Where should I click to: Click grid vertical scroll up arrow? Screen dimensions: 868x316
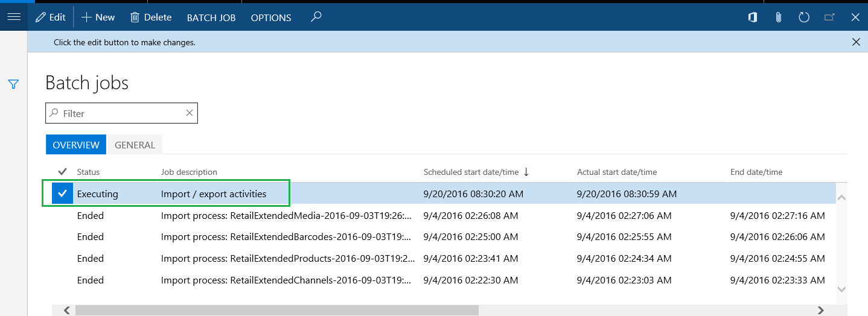pyautogui.click(x=841, y=198)
